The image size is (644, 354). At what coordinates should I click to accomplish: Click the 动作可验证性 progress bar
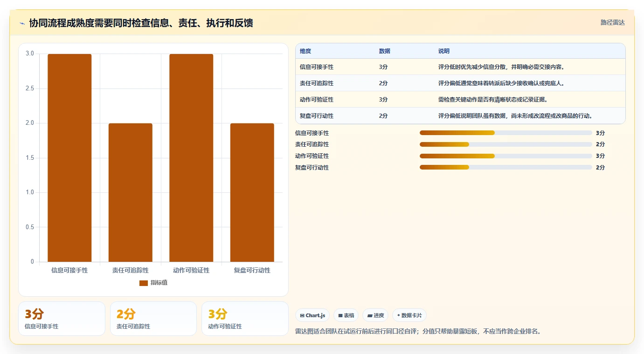tap(506, 156)
